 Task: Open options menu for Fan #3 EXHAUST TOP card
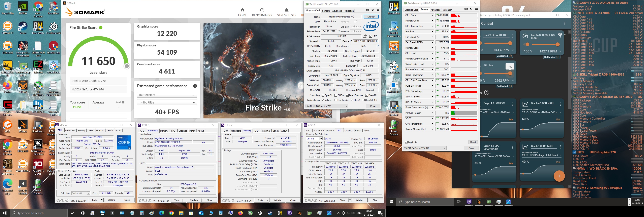(x=513, y=36)
